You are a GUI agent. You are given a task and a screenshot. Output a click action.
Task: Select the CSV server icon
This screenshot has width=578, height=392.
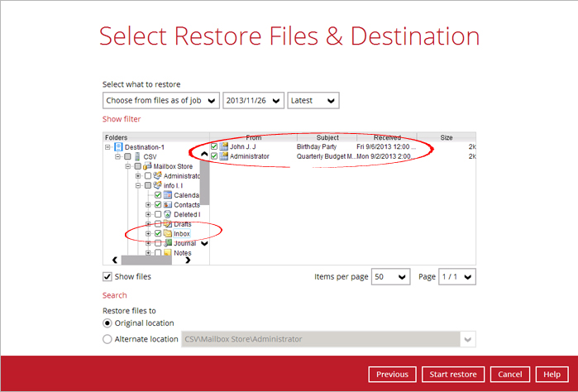(136, 156)
